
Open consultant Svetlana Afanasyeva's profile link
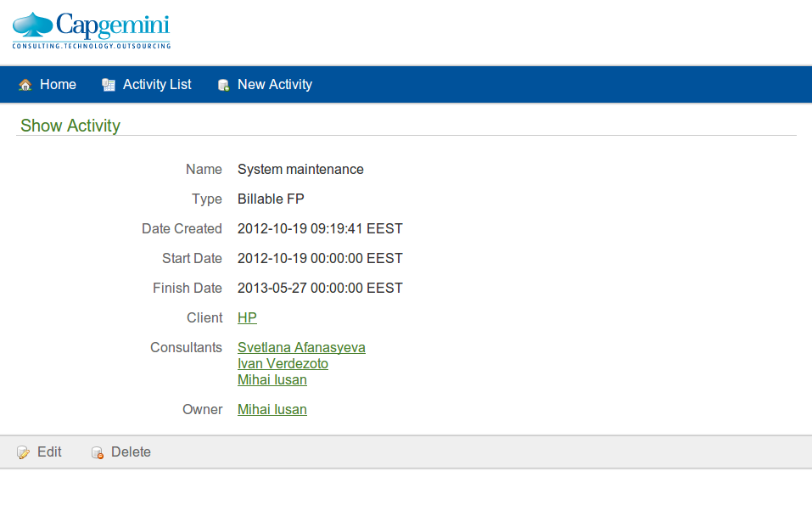[x=301, y=348]
